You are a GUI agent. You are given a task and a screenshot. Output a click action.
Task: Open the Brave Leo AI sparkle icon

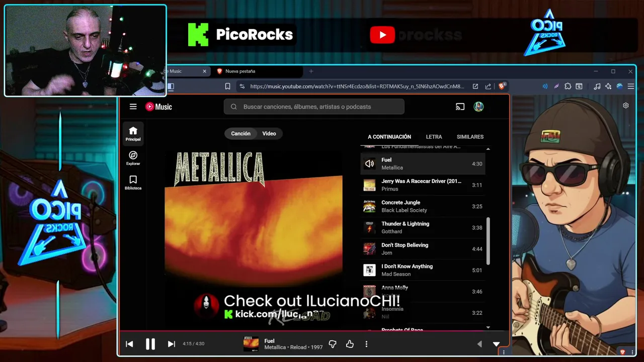(608, 86)
